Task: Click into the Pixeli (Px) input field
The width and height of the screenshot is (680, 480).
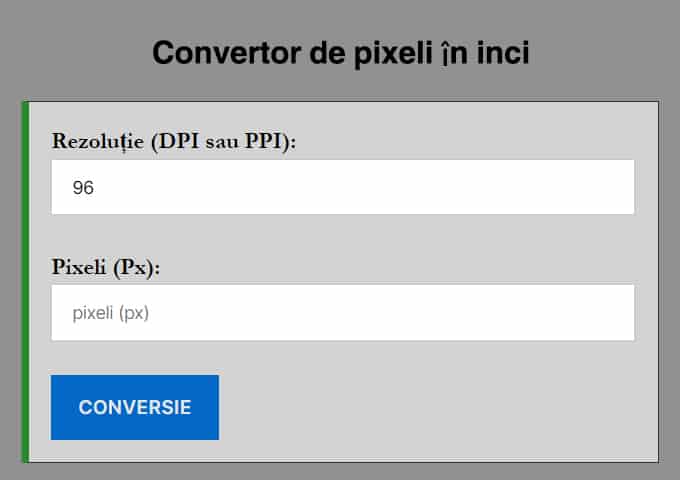Action: coord(342,313)
